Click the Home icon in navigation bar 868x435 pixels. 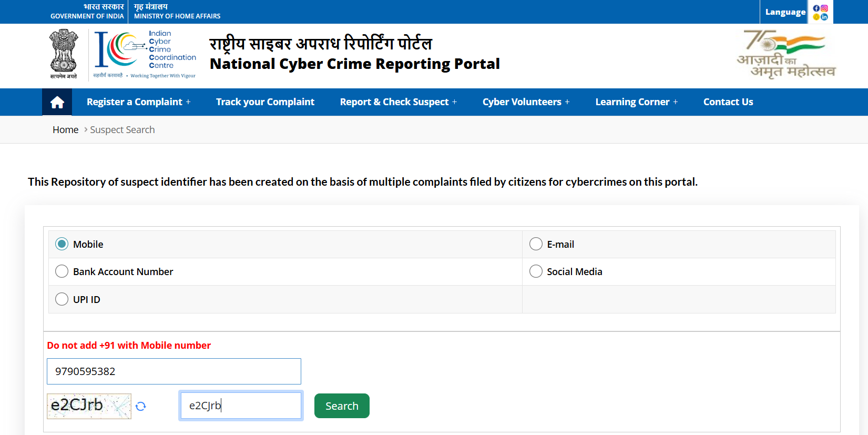click(x=57, y=102)
